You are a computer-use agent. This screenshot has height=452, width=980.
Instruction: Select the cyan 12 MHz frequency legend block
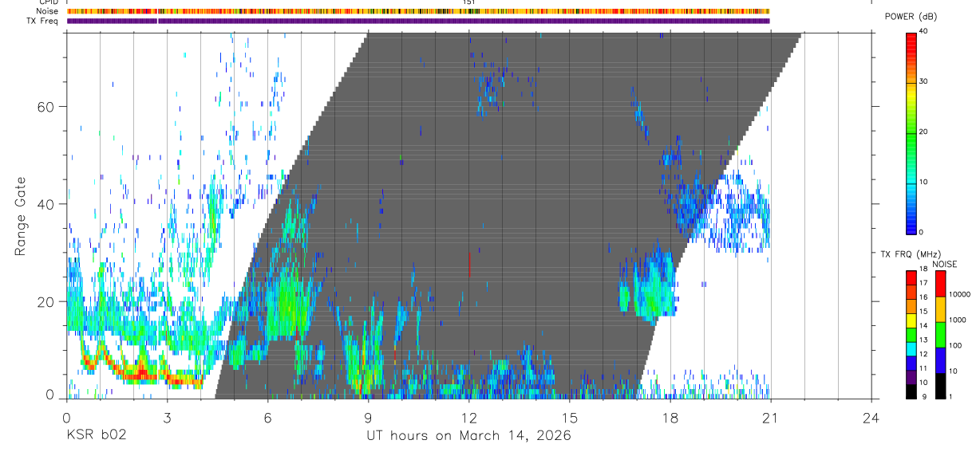(911, 349)
